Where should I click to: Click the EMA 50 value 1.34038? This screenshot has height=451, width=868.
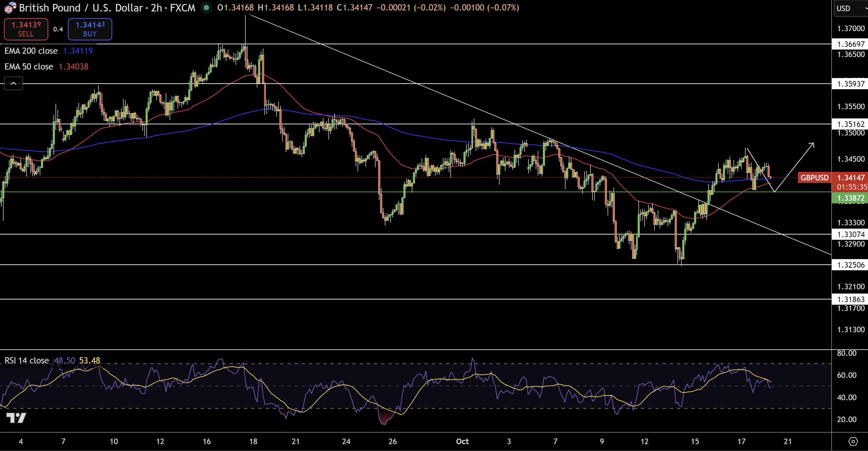coord(73,67)
